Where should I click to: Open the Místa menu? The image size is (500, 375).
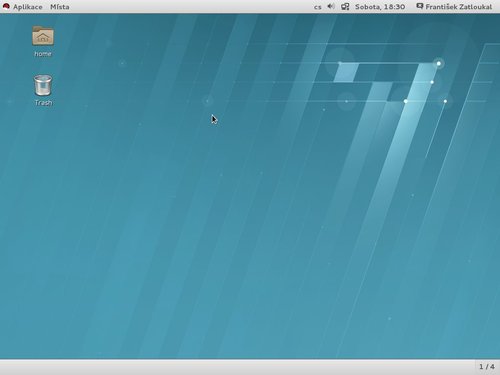coord(60,7)
